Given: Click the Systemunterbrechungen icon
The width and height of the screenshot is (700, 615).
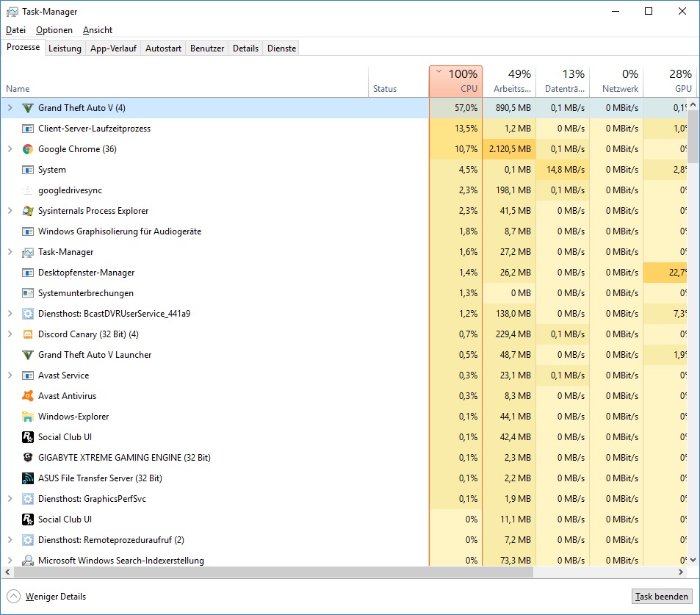Looking at the screenshot, I should 28,293.
